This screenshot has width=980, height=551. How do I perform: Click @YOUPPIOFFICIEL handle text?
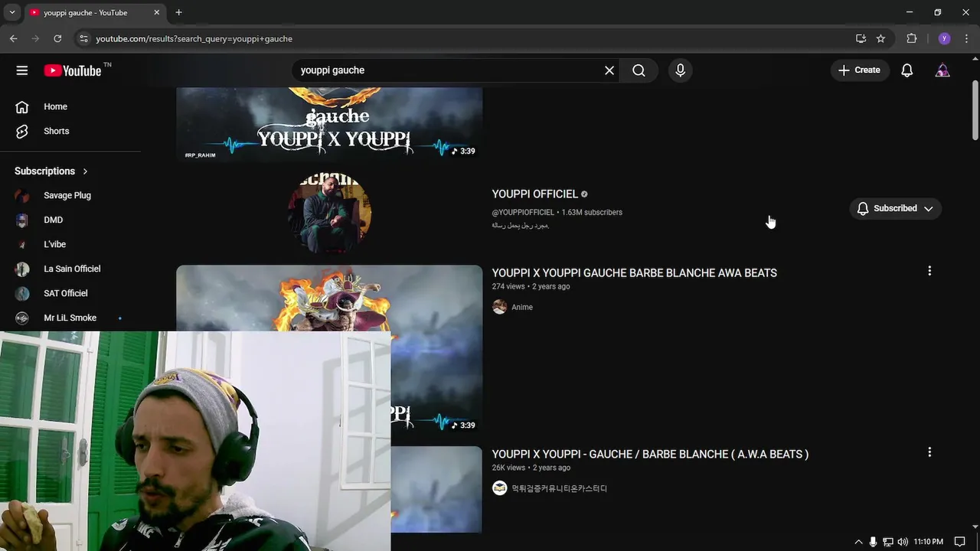coord(523,212)
